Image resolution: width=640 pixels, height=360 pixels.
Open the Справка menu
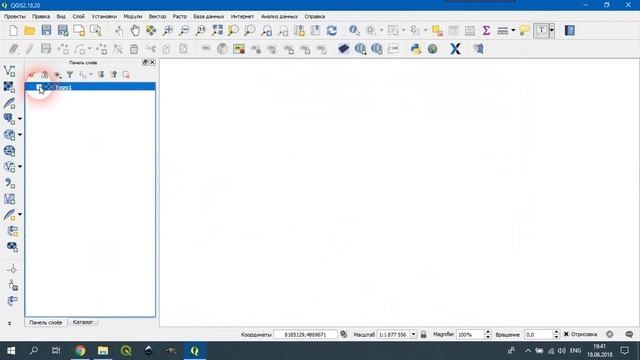click(x=315, y=16)
